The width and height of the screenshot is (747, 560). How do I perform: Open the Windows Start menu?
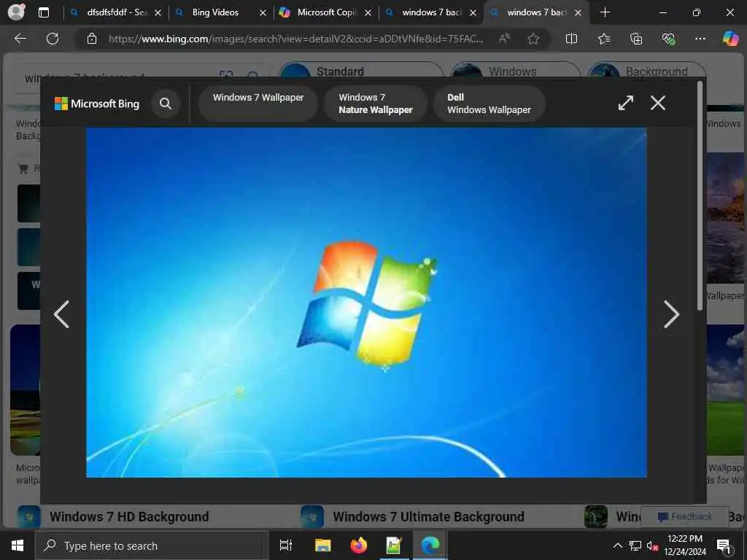click(x=18, y=545)
